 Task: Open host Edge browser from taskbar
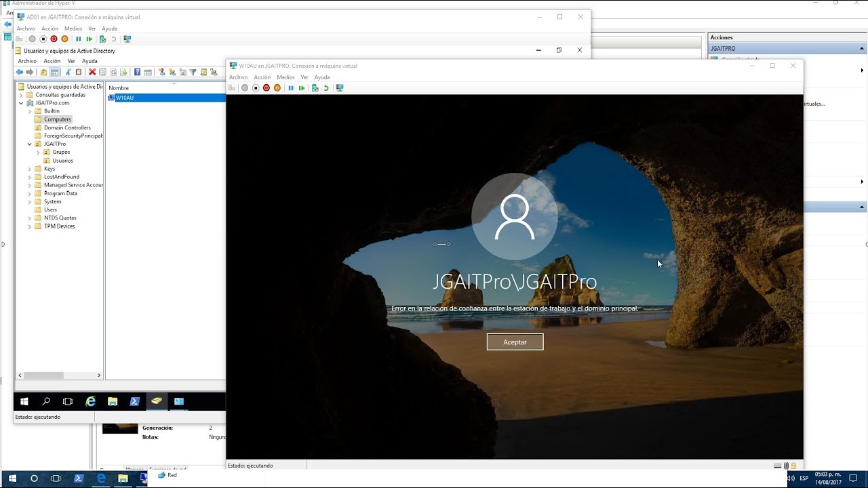(x=101, y=479)
